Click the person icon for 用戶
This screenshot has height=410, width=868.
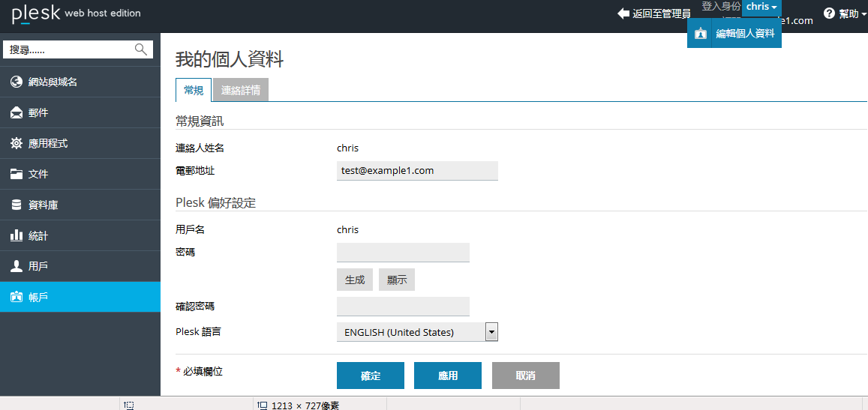pyautogui.click(x=17, y=266)
